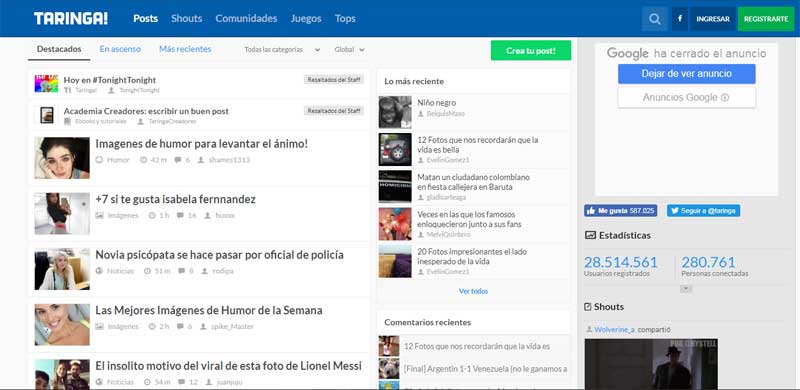800x390 pixels.
Task: Click user icon next to Wolverine_a
Action: tap(589, 330)
